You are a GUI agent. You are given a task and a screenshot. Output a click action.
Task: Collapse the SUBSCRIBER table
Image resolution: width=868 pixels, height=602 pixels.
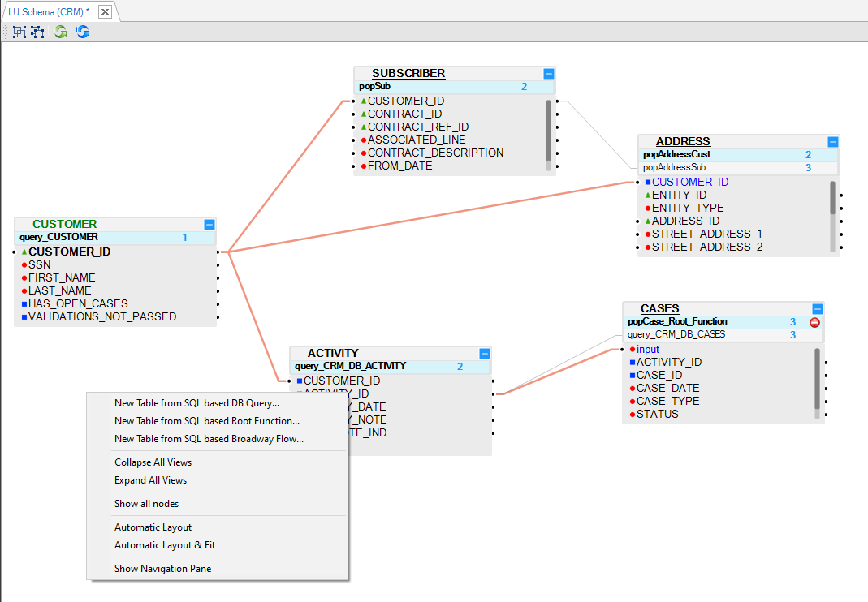[549, 73]
